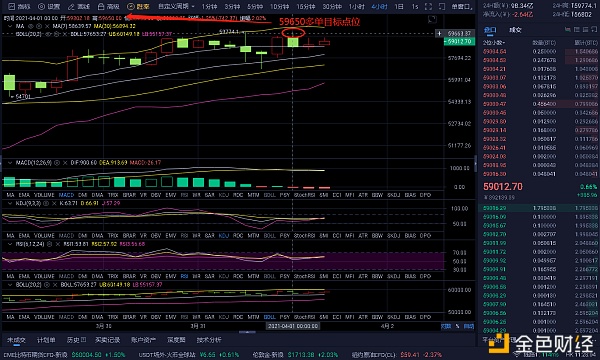Screen dimensions: 600x360
Task: Open chart settings with gear icon
Action: (49, 7)
